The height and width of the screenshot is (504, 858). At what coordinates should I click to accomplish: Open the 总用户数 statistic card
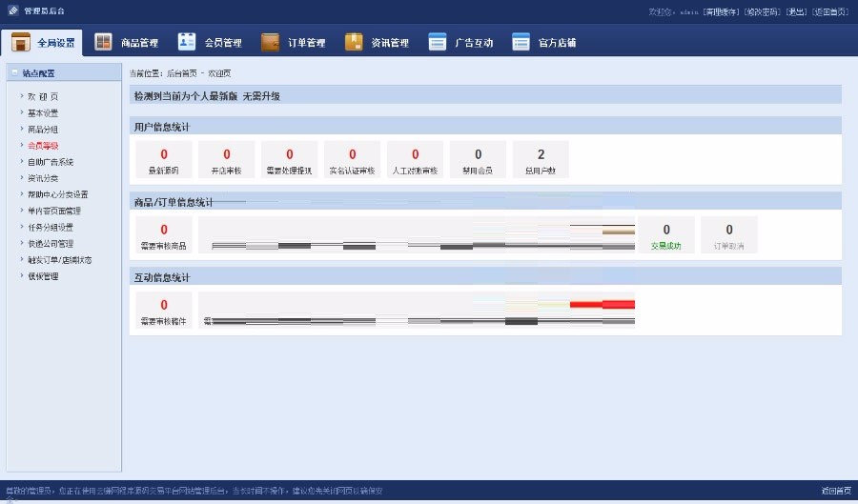(541, 160)
